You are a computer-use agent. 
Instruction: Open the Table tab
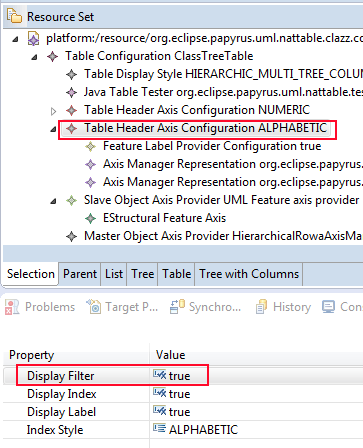(177, 274)
